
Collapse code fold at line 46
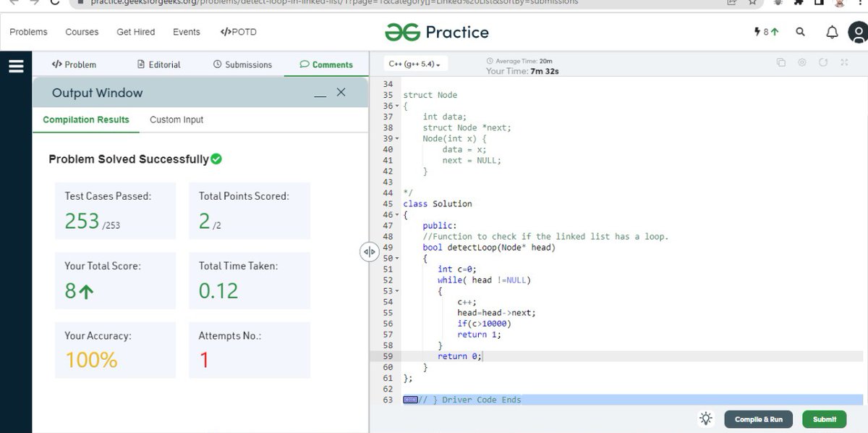pyautogui.click(x=396, y=215)
